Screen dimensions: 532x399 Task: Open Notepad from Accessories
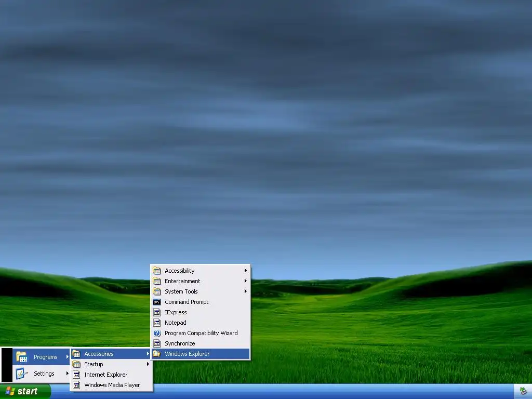[x=201, y=323]
